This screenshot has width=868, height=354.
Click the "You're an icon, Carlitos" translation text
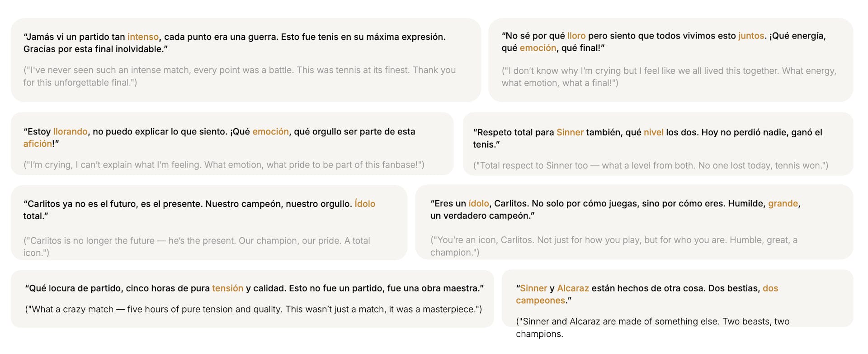613,240
